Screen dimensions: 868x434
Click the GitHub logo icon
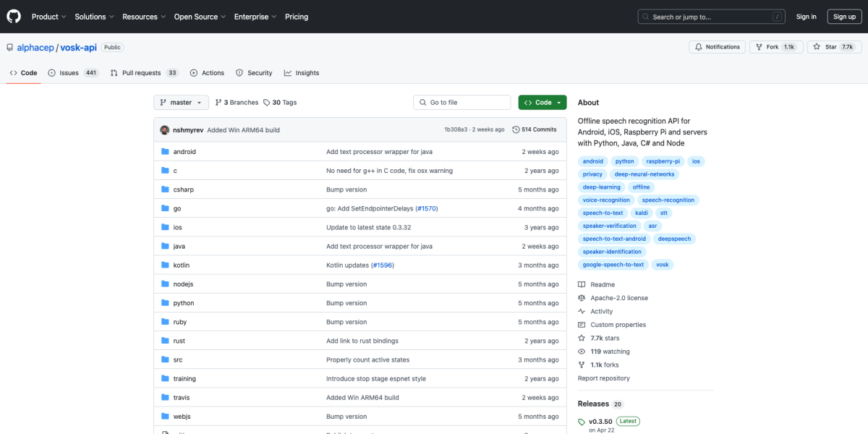point(14,17)
